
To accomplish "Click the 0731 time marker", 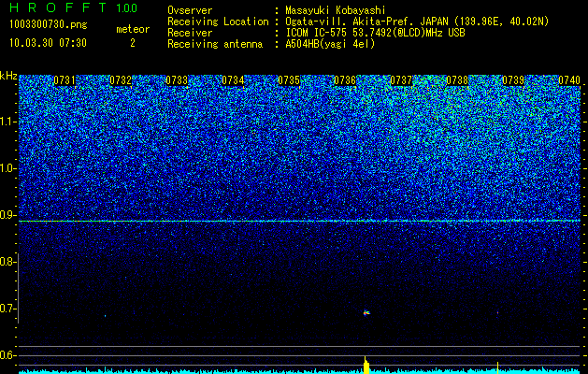I will (65, 80).
